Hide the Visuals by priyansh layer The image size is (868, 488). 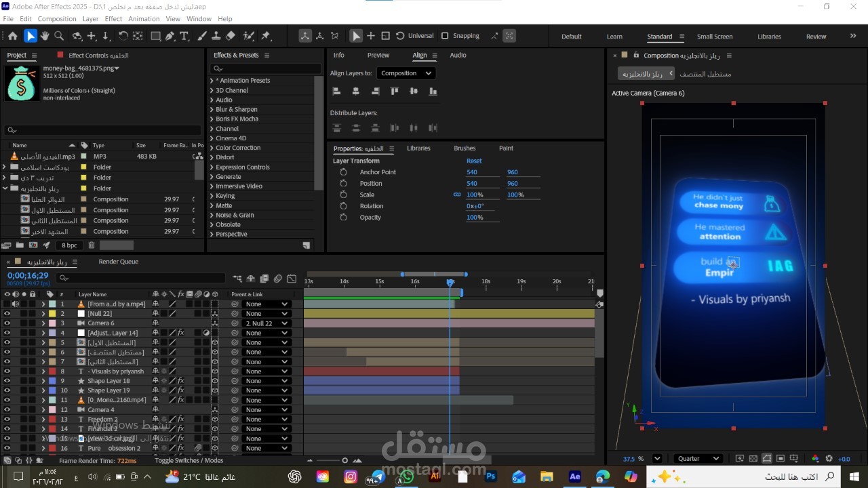point(7,371)
